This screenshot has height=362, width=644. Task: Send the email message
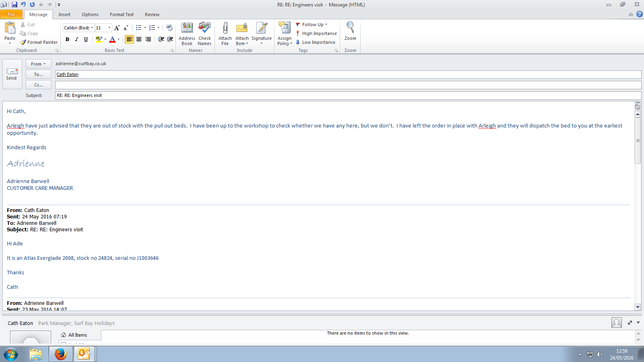pyautogui.click(x=12, y=74)
